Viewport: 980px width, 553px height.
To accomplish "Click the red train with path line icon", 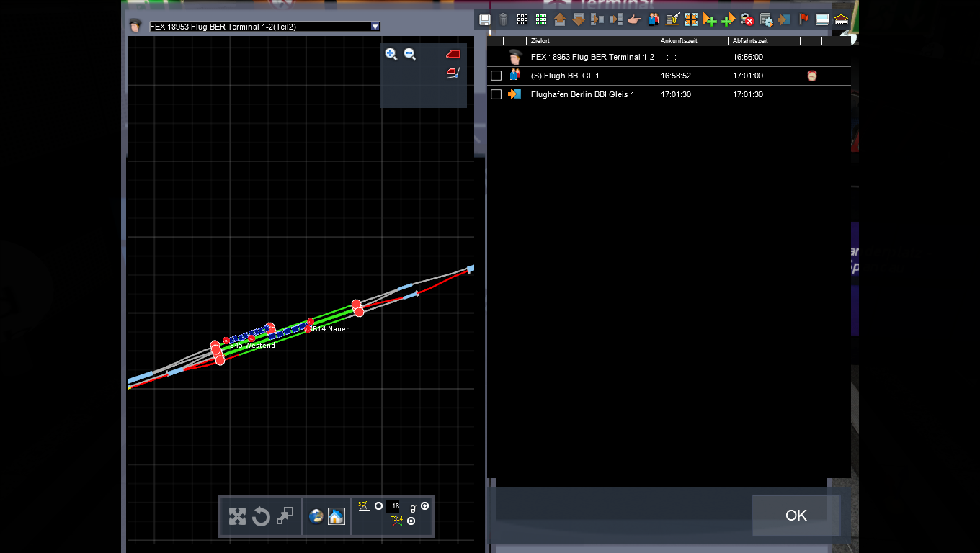I will coord(453,73).
